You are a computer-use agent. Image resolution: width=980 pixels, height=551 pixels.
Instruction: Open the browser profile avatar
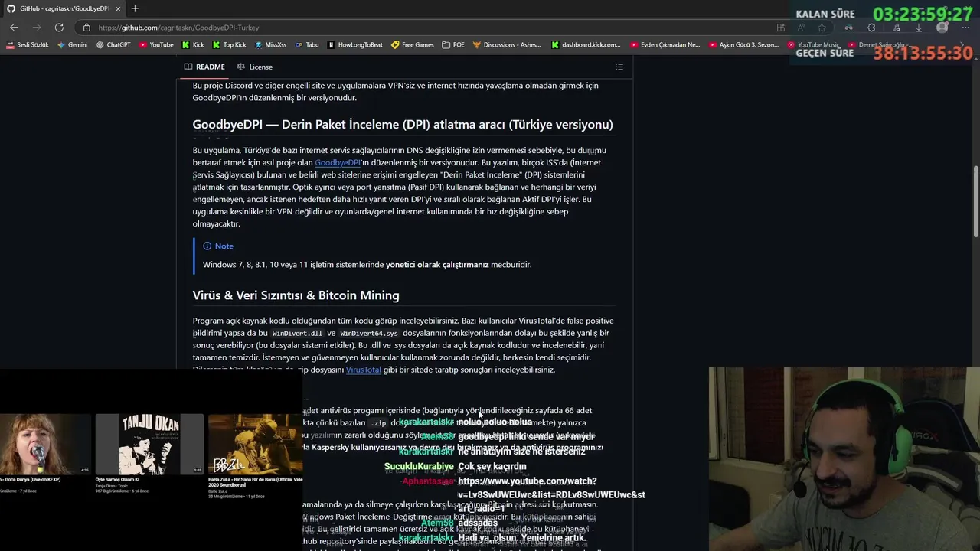942,28
